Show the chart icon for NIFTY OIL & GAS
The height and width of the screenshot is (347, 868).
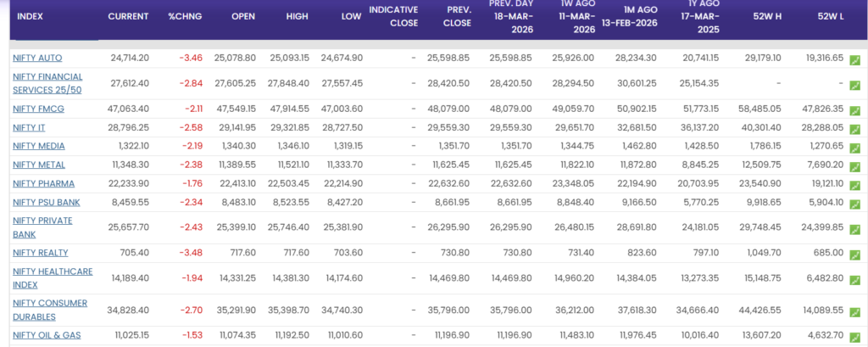point(854,337)
